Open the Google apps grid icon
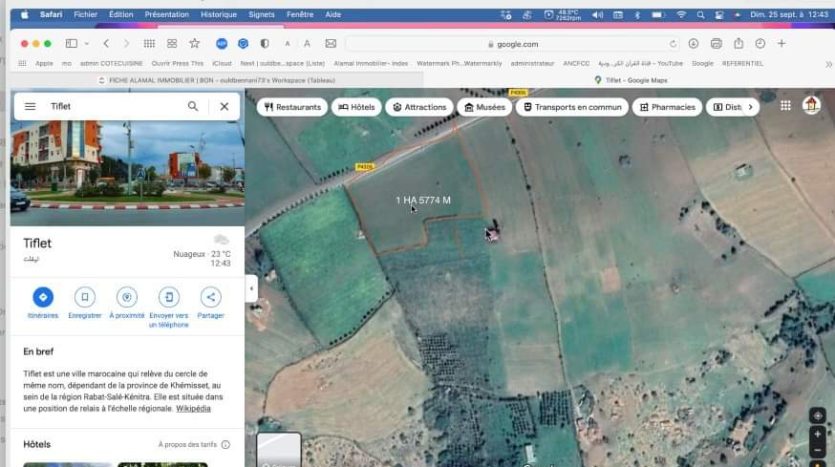 pos(786,106)
